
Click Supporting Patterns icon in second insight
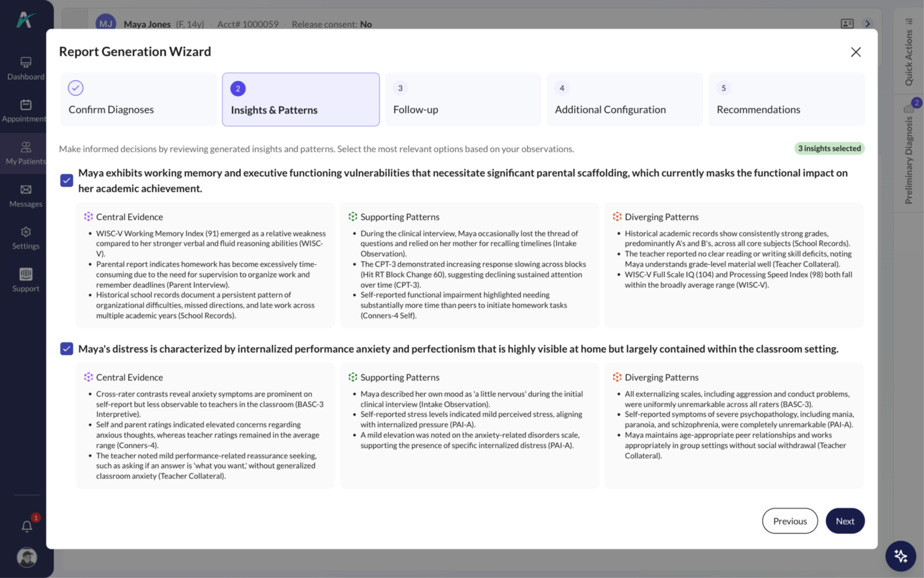[353, 377]
